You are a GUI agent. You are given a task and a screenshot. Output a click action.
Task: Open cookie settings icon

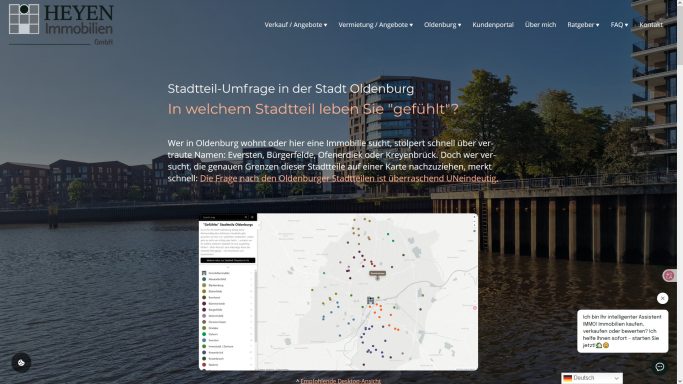[21, 363]
